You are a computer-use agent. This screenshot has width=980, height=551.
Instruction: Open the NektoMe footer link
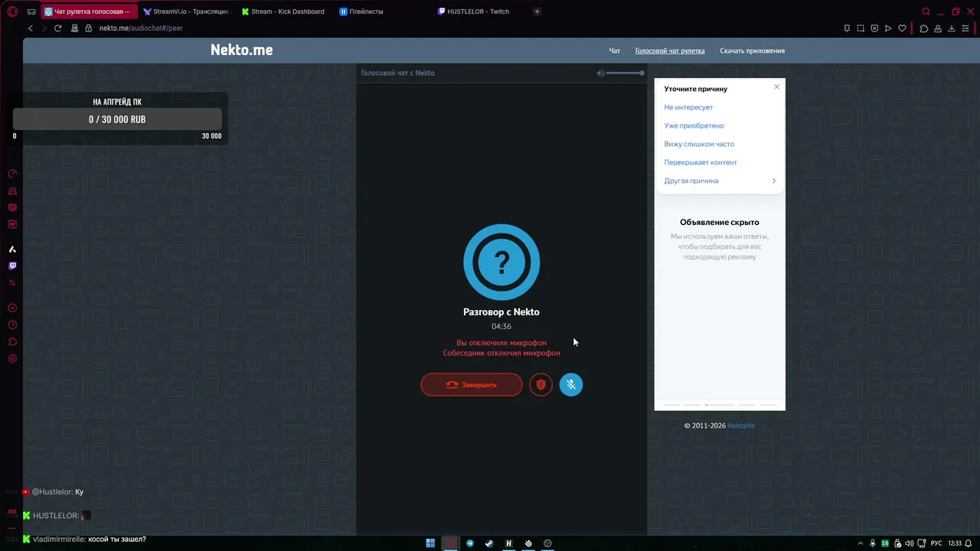(x=741, y=425)
